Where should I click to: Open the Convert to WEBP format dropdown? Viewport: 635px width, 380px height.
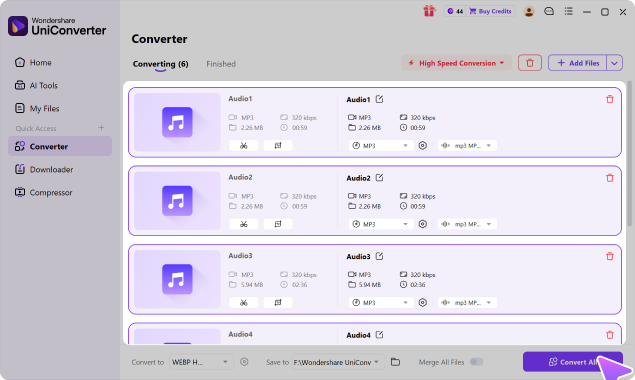[201, 362]
